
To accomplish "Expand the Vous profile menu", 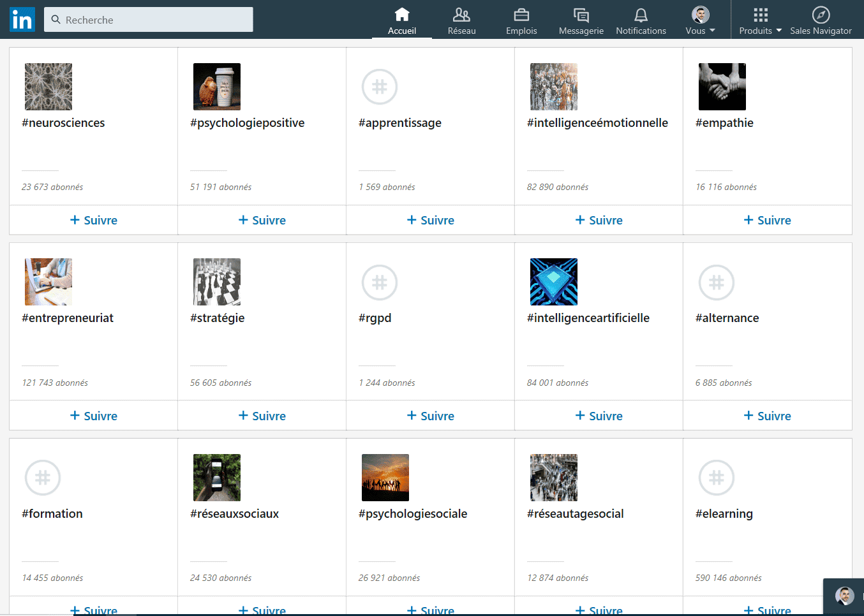I will tap(700, 22).
